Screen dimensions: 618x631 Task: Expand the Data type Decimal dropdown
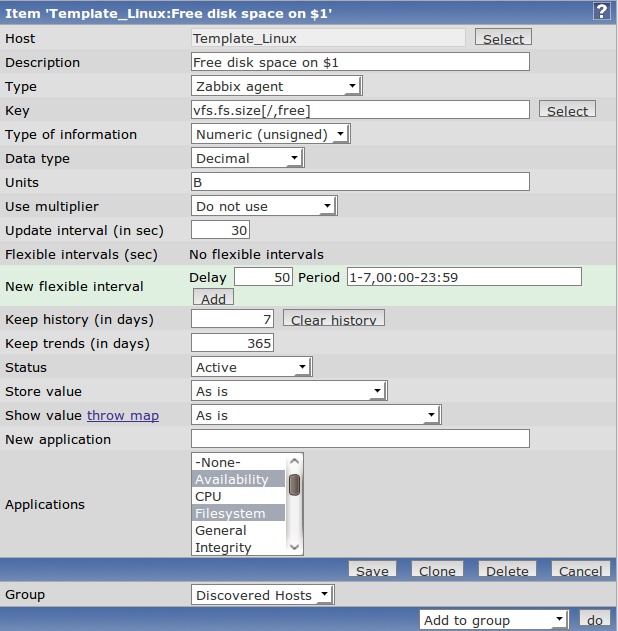coord(247,159)
